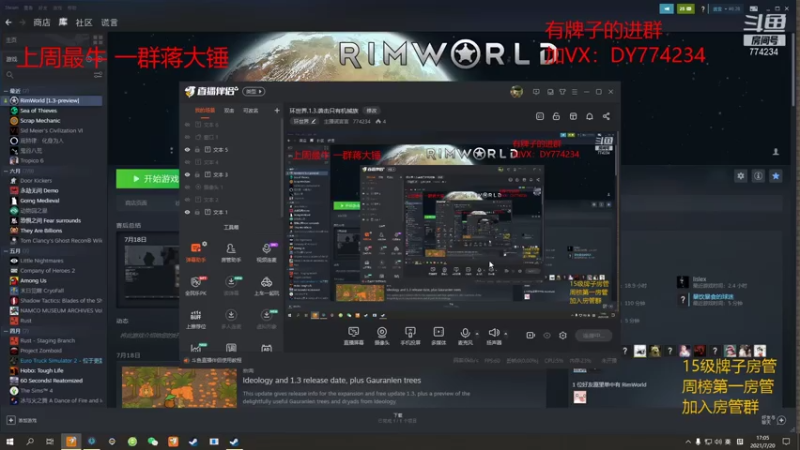The width and height of the screenshot is (800, 450).
Task: Collapse the 六月 games group
Action: tap(6, 171)
